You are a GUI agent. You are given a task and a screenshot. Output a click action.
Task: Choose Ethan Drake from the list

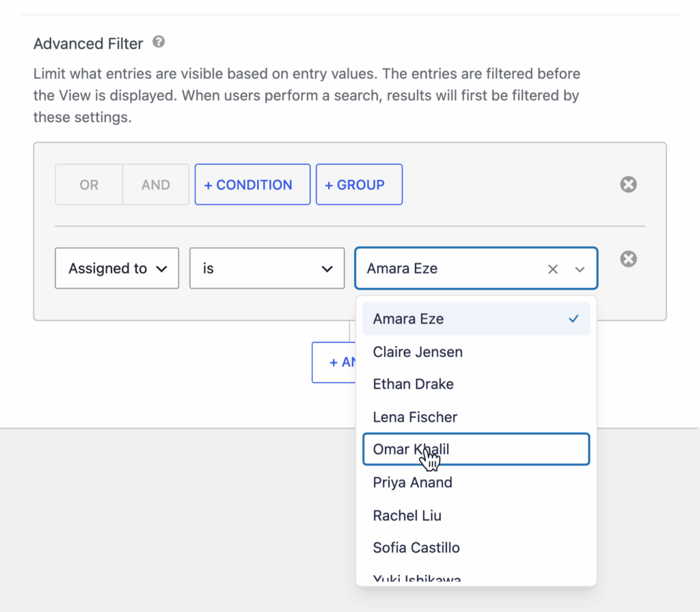click(x=476, y=384)
